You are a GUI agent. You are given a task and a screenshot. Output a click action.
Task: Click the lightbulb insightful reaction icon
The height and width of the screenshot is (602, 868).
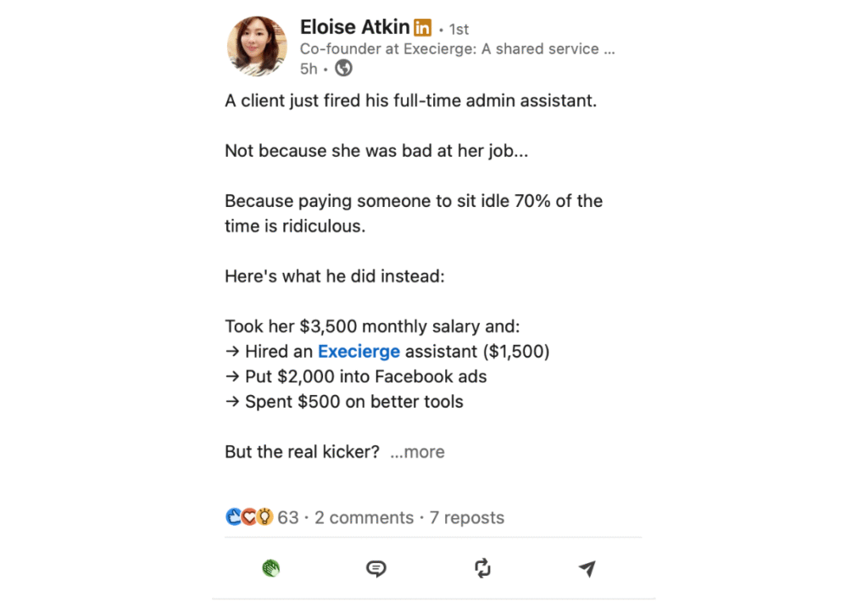click(x=264, y=517)
